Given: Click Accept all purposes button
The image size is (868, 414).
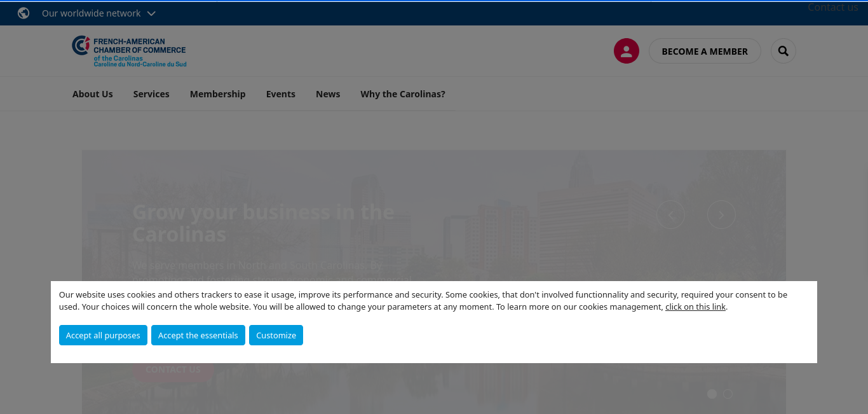Looking at the screenshot, I should [x=103, y=335].
